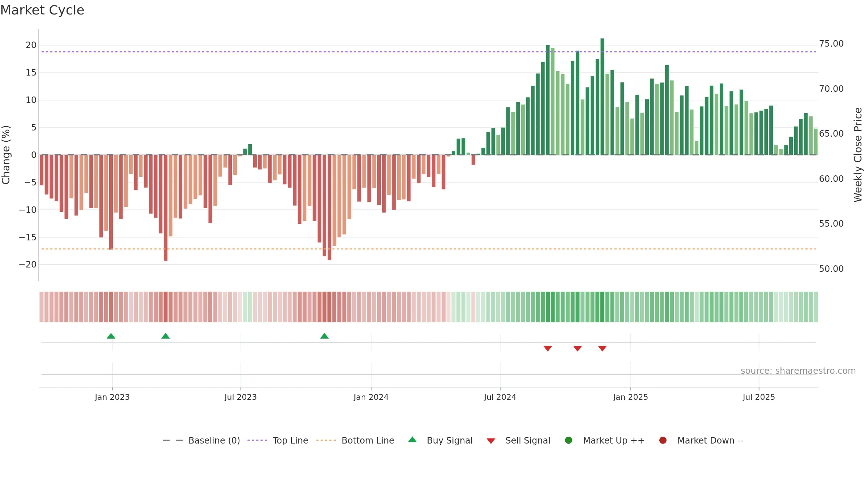Click the buy signal triangle near November 2023
This screenshot has width=868, height=488.
click(x=324, y=336)
